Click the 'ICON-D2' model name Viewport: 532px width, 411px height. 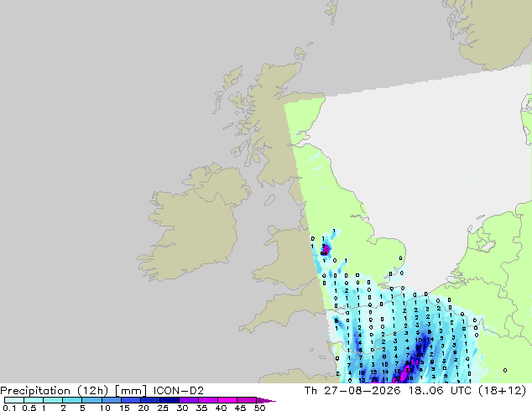coord(179,391)
